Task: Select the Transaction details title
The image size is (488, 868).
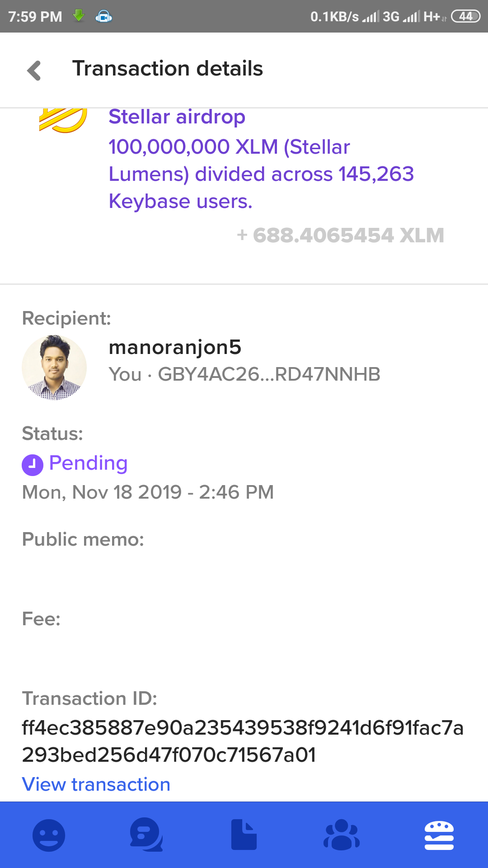Action: pyautogui.click(x=168, y=69)
